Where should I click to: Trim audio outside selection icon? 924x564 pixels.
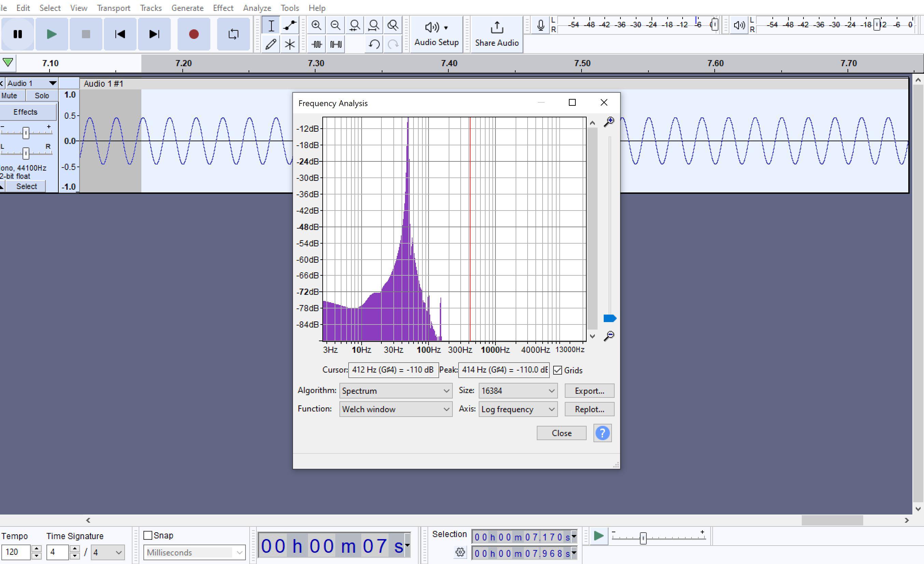pos(317,44)
